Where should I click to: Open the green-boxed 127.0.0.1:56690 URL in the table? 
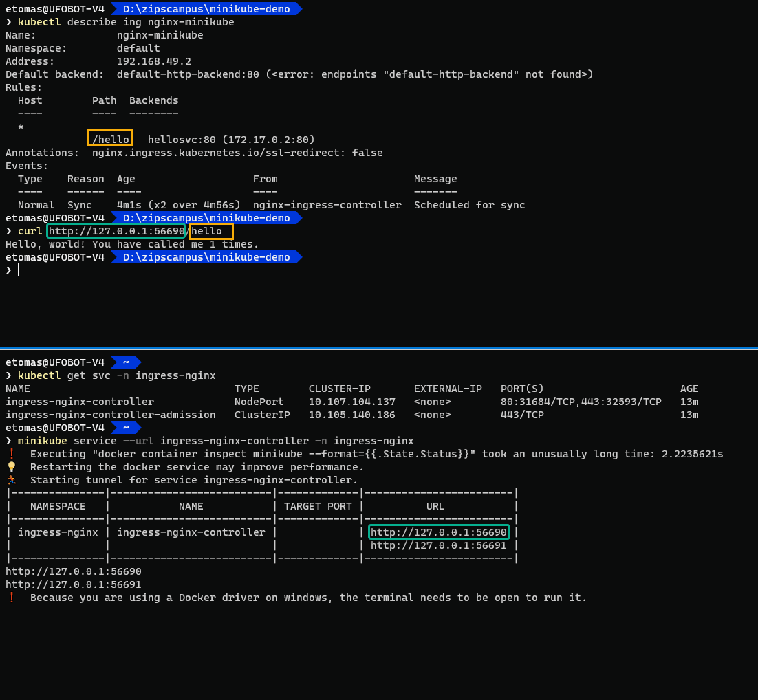tap(439, 532)
